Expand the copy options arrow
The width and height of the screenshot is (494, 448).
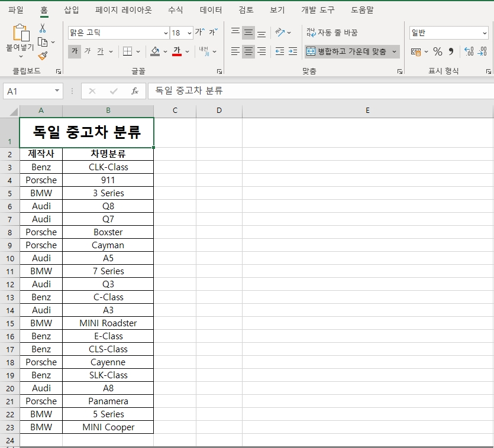(x=53, y=42)
